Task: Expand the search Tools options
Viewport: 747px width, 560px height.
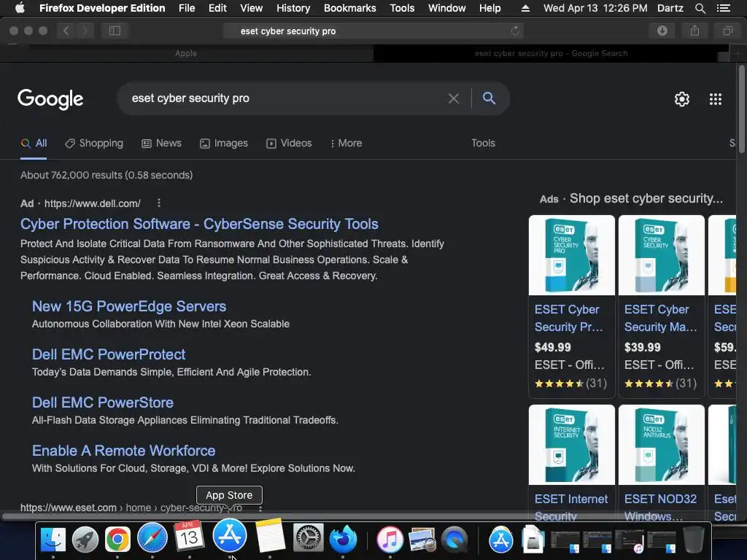Action: (483, 144)
